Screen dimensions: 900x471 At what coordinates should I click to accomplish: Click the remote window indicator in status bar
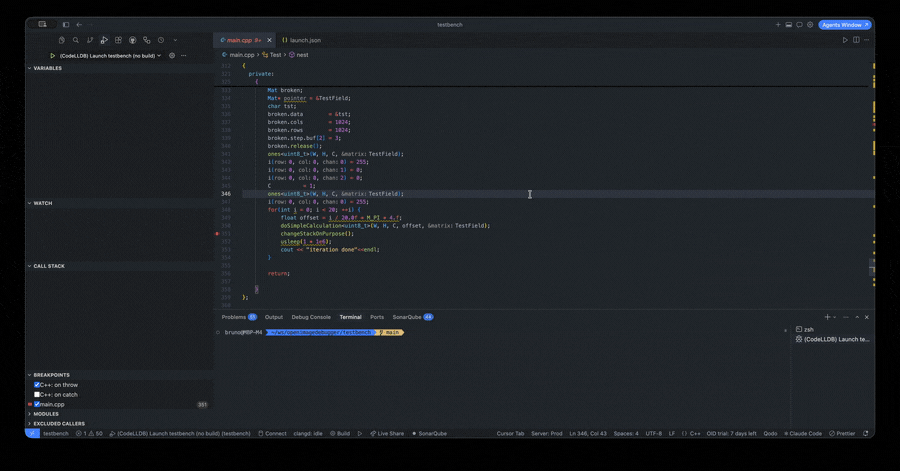33,434
